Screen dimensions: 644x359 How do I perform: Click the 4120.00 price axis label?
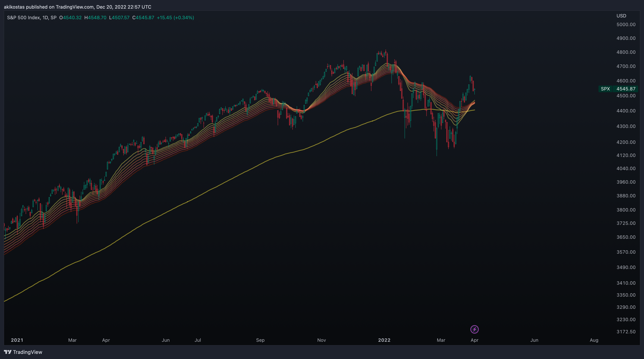[626, 155]
